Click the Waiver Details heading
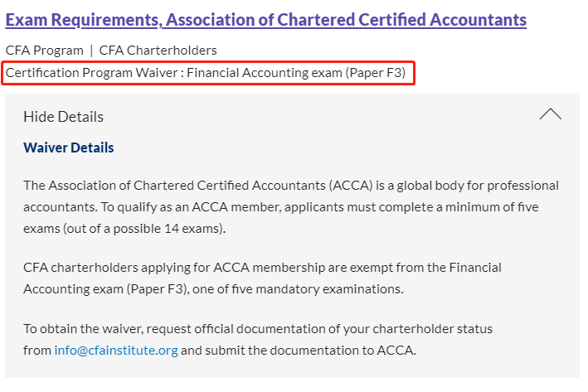The image size is (588, 392). [68, 148]
